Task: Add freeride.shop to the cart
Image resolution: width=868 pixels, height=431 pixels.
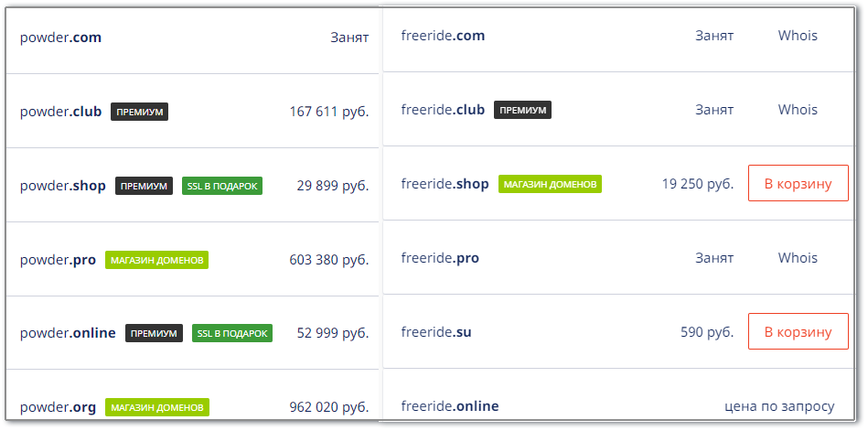Action: click(x=798, y=183)
